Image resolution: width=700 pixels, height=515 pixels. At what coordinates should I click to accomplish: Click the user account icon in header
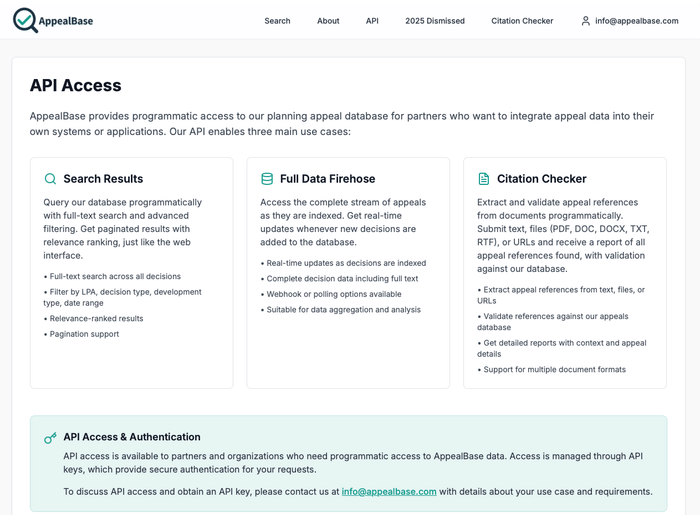pos(586,20)
